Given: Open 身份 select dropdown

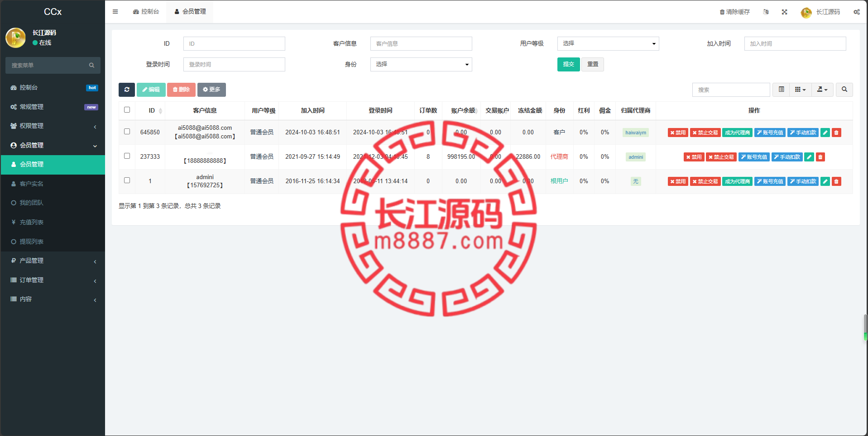Looking at the screenshot, I should [421, 64].
